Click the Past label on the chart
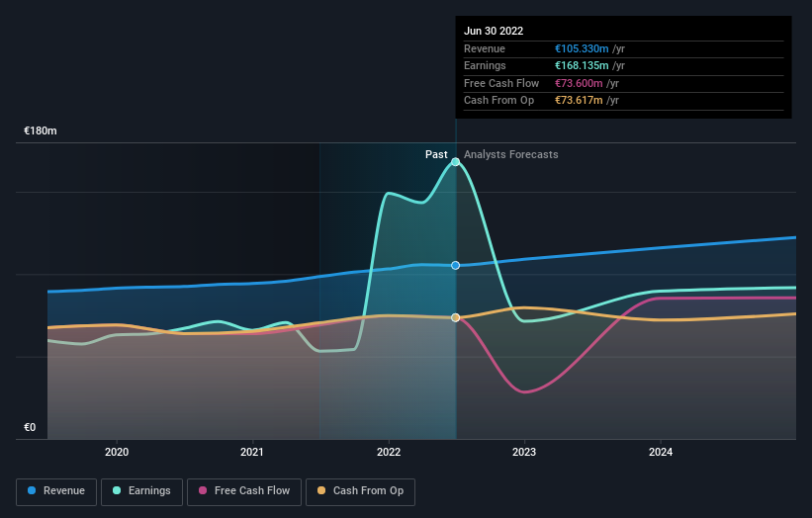The width and height of the screenshot is (812, 518). (436, 154)
